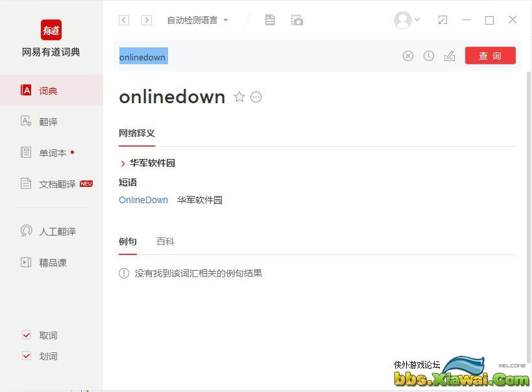Screen dimensions: 532x392
Task: Open the handwriting input pencil icon
Action: tap(450, 56)
